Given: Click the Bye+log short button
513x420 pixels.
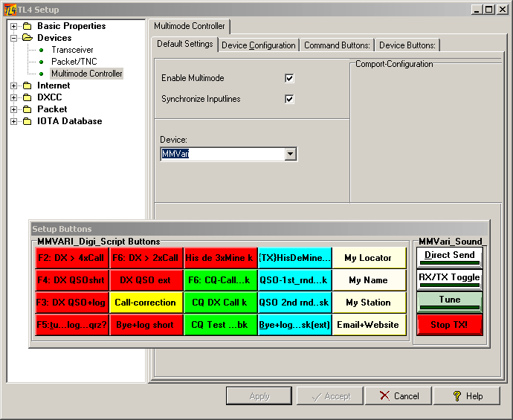Looking at the screenshot, I should coord(146,325).
